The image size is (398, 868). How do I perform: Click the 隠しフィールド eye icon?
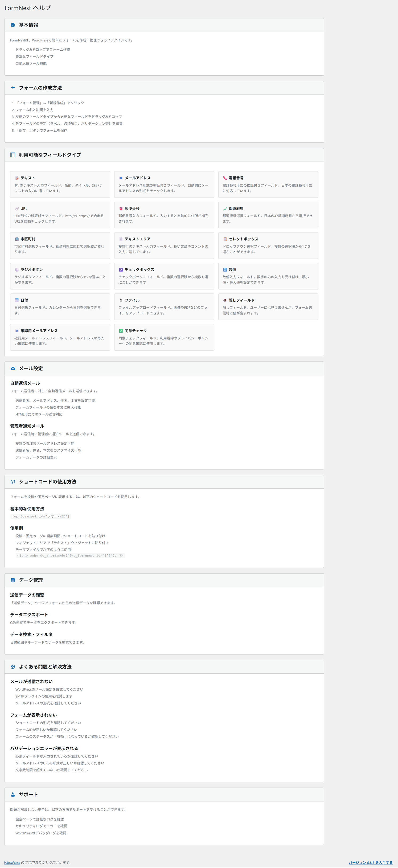pos(225,300)
